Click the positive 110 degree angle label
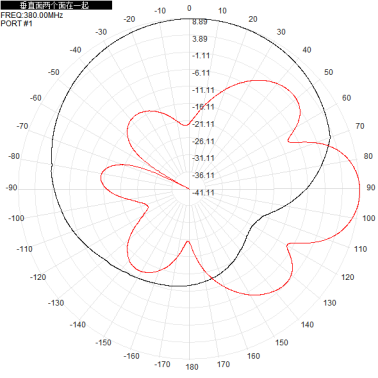The width and height of the screenshot is (378, 378). coord(360,249)
